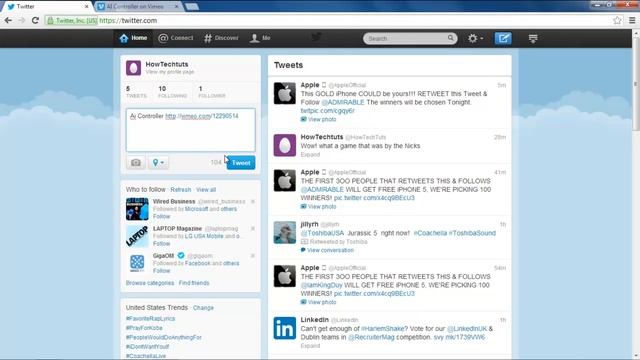Click the Twitter bird logo in navbar
This screenshot has height=360, width=640.
[x=316, y=37]
